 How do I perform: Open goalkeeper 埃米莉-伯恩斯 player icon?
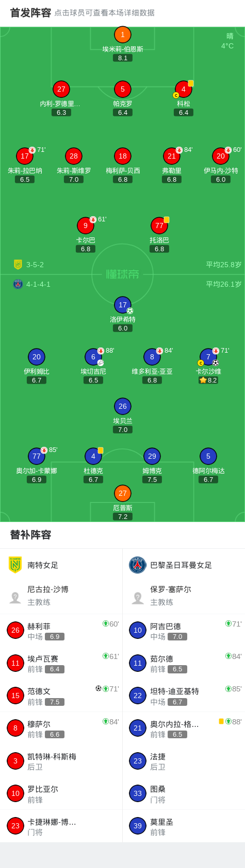coord(123,34)
